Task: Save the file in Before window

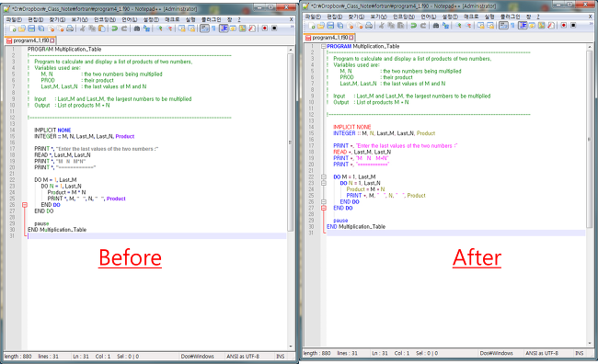Action: (x=31, y=28)
